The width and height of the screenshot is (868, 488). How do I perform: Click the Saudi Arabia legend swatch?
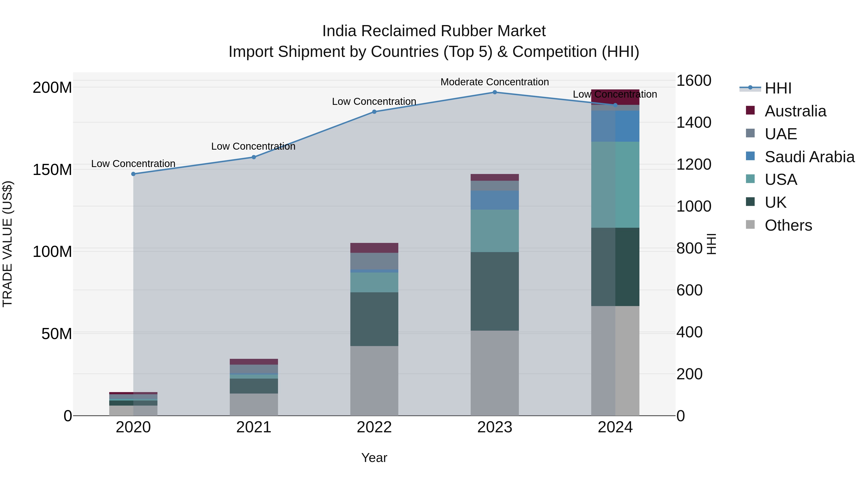point(750,156)
